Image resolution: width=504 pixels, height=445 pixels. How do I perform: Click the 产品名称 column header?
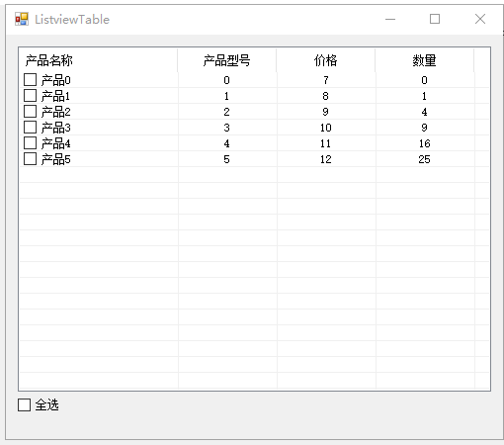point(98,60)
